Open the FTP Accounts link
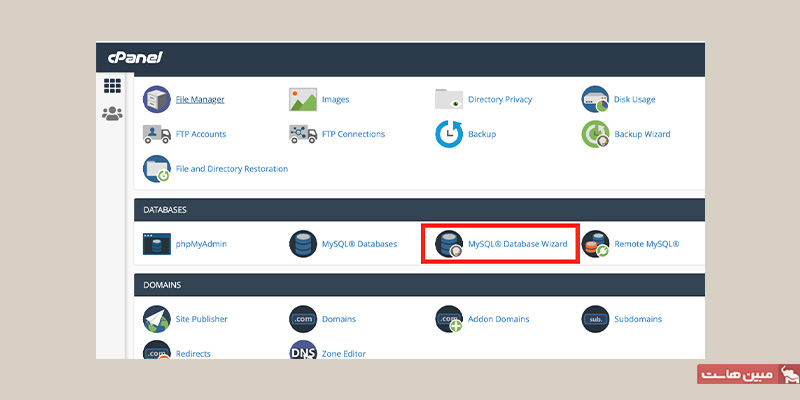Image resolution: width=800 pixels, height=400 pixels. [200, 134]
